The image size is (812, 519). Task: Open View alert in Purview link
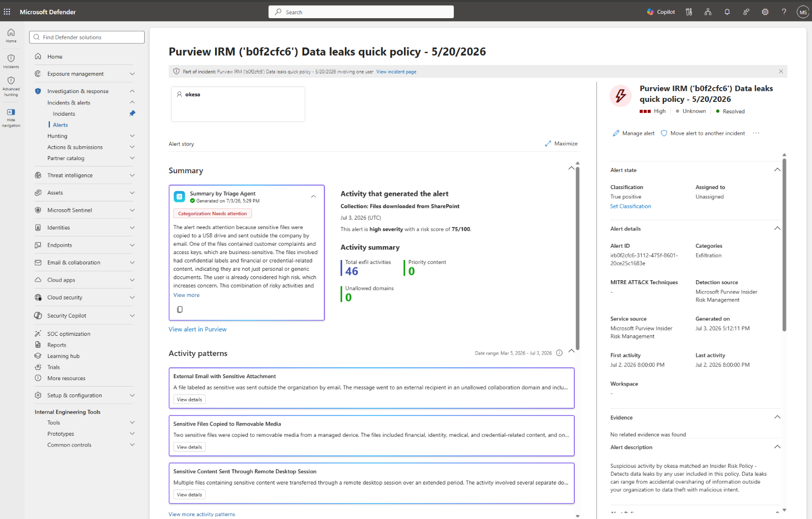point(197,329)
